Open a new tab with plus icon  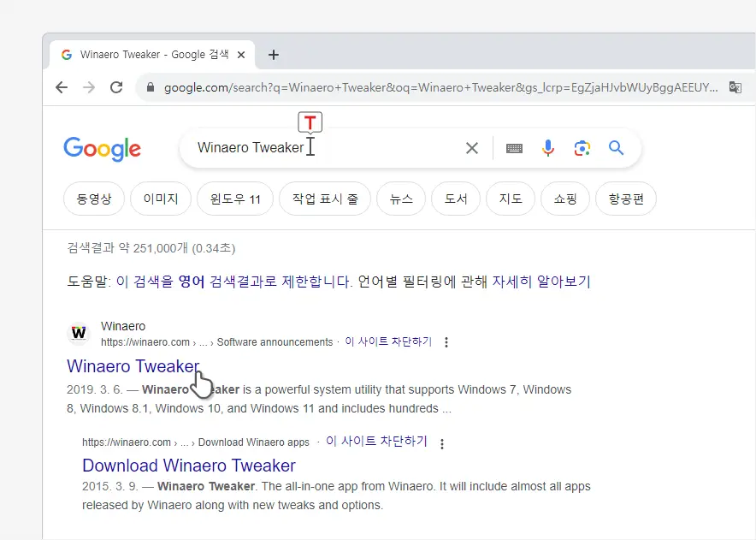(x=274, y=55)
